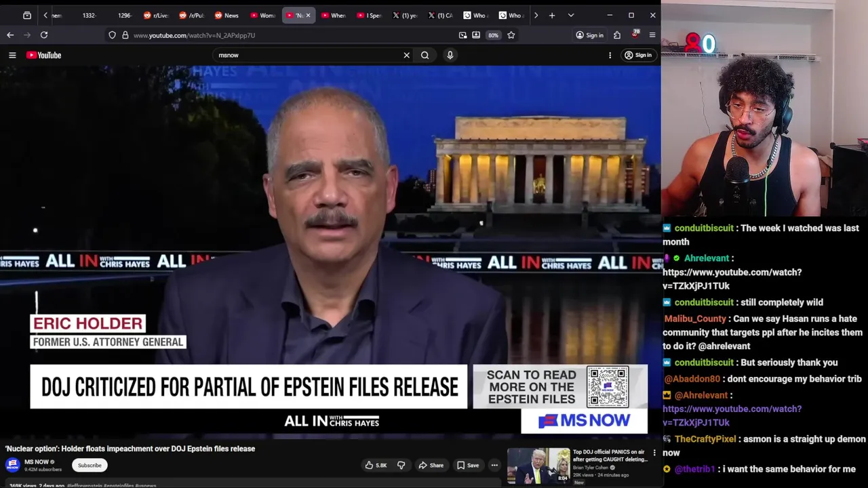
Task: Switch to the News Reddit tab
Action: (x=226, y=15)
